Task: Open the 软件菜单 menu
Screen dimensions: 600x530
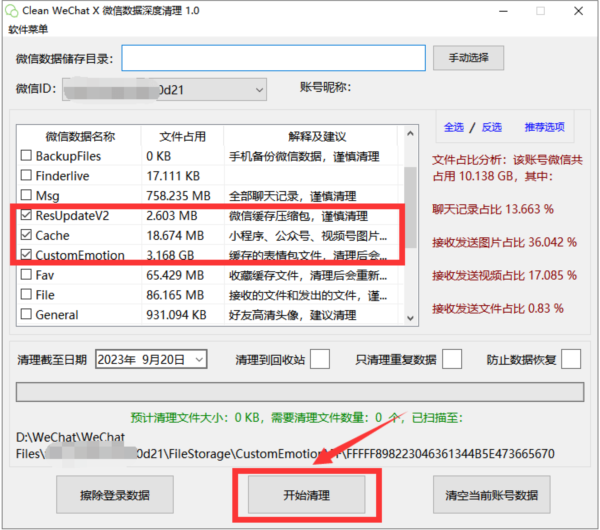Action: pyautogui.click(x=29, y=29)
